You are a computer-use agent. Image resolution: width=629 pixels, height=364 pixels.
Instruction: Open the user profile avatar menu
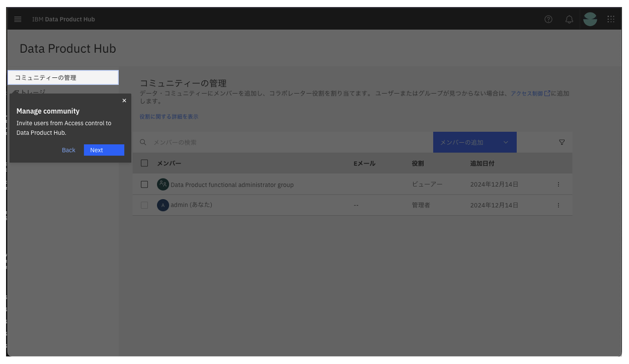(590, 19)
